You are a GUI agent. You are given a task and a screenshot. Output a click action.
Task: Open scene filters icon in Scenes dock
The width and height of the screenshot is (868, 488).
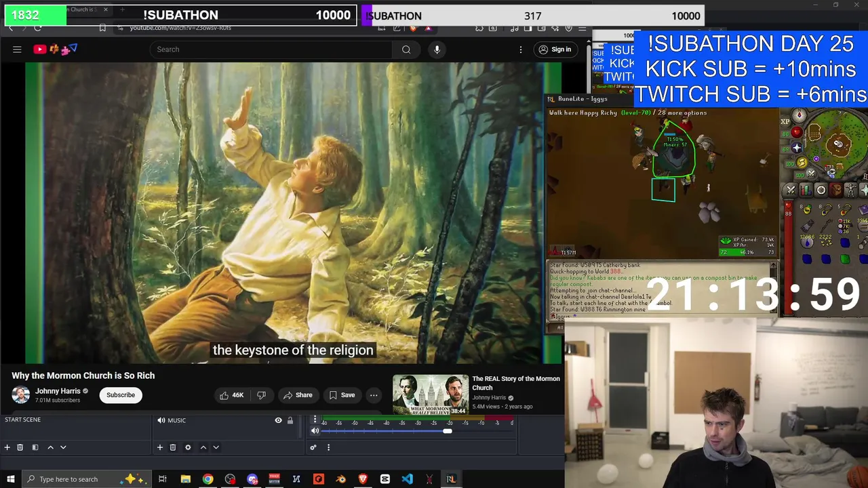[x=35, y=447]
